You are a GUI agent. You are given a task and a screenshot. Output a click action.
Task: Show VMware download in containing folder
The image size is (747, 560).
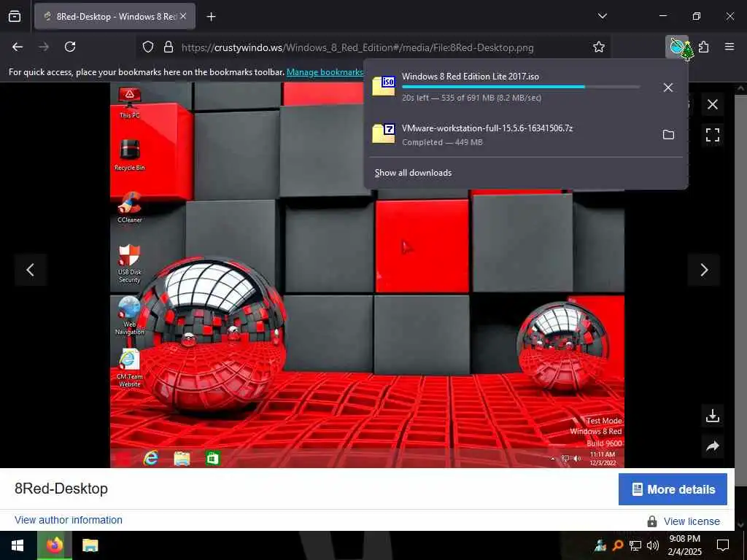pyautogui.click(x=668, y=135)
